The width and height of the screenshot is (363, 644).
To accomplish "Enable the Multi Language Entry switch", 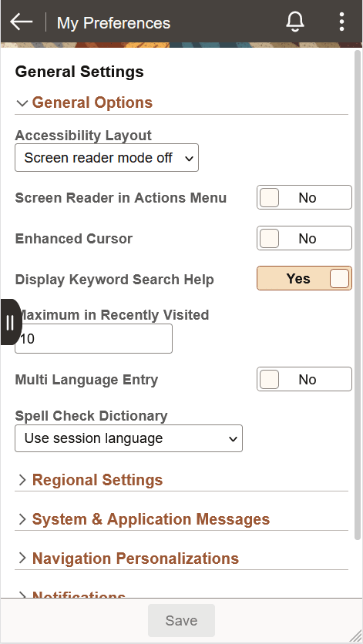I will (x=304, y=379).
